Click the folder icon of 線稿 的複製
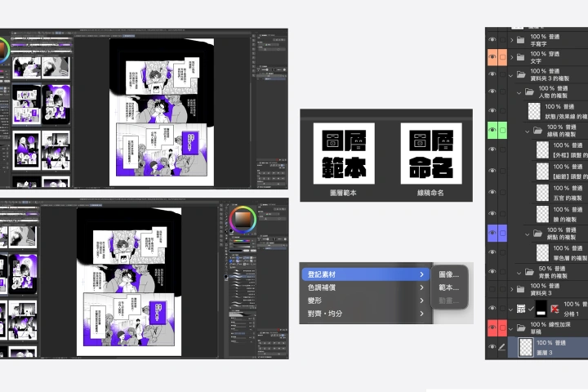This screenshot has height=392, width=588. click(537, 130)
